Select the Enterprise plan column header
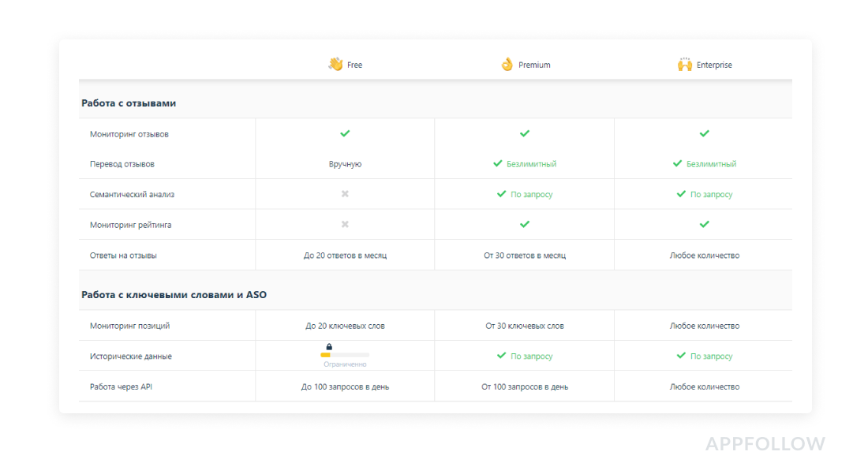 pyautogui.click(x=713, y=65)
